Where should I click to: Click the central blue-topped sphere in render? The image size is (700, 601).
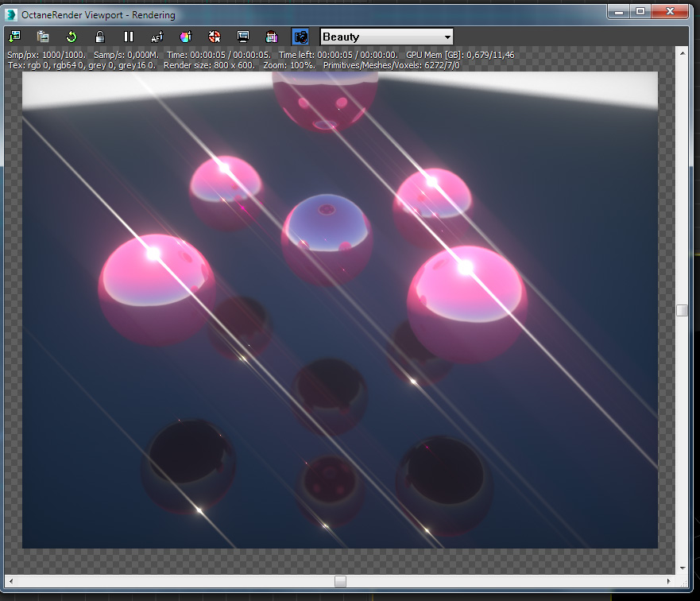(x=327, y=238)
